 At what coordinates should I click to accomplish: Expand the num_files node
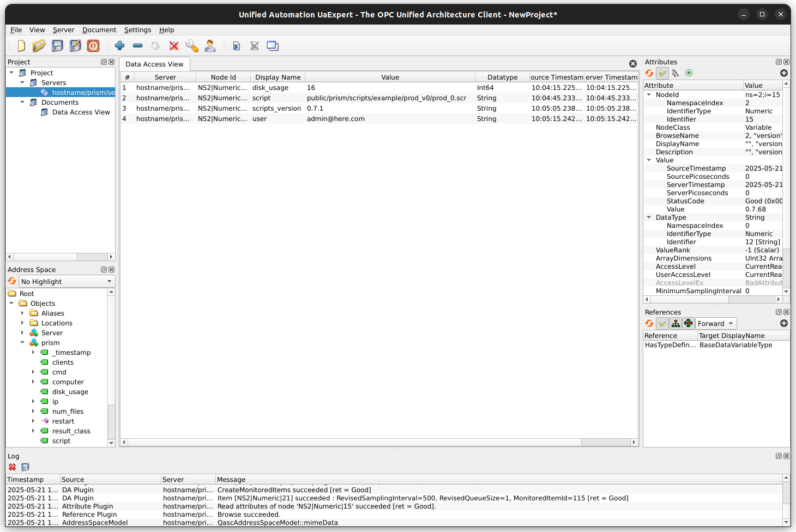coord(33,412)
